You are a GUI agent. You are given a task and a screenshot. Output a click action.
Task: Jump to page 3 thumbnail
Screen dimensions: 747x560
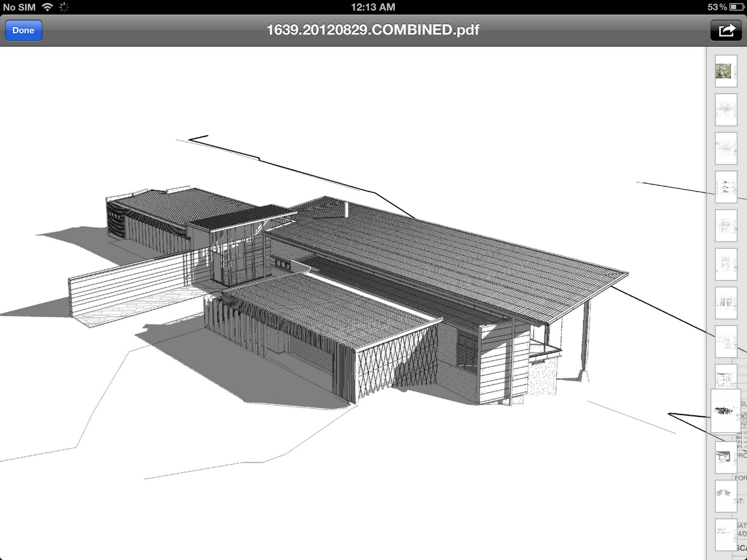(x=726, y=148)
